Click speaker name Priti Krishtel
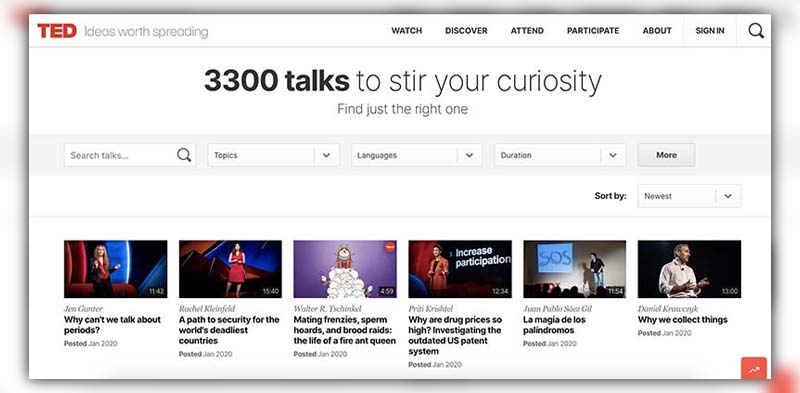Image resolution: width=800 pixels, height=393 pixels. 431,309
